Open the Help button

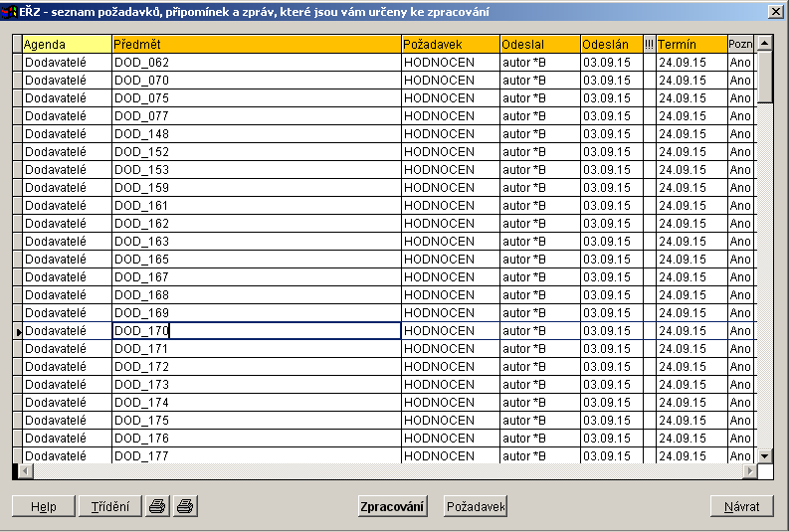(x=43, y=506)
